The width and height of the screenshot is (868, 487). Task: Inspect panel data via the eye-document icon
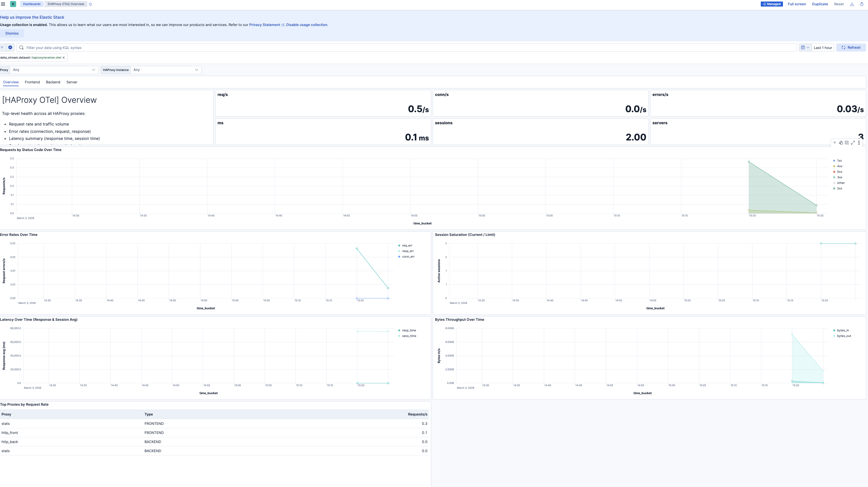tap(841, 143)
